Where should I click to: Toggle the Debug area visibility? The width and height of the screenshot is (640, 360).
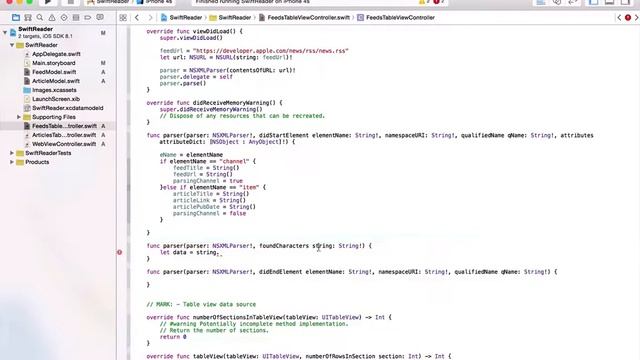point(609,2)
